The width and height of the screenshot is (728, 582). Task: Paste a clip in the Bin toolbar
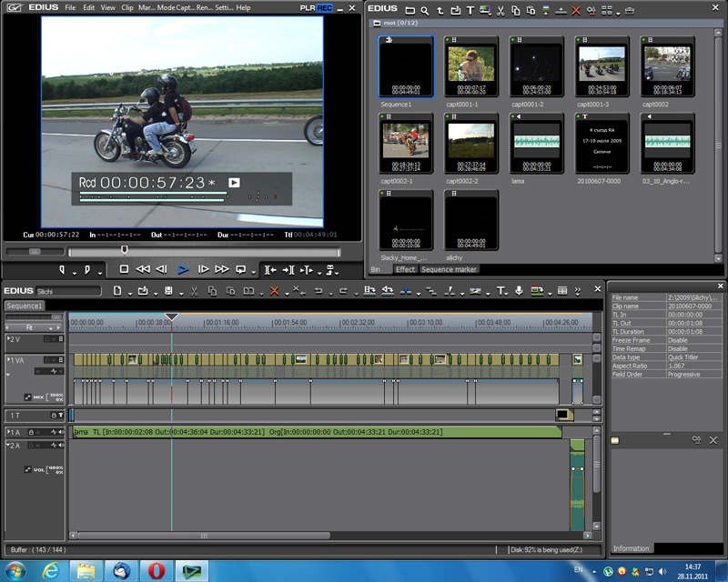click(531, 11)
